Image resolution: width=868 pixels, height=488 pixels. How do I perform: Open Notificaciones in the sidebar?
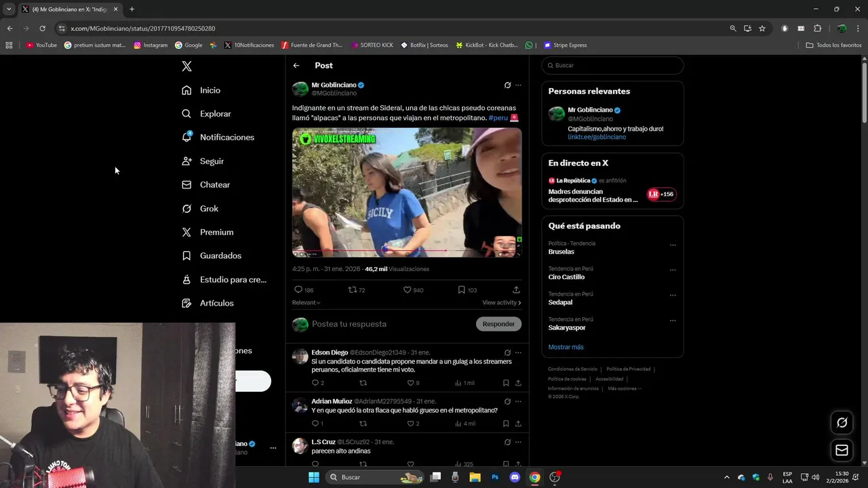pos(218,137)
